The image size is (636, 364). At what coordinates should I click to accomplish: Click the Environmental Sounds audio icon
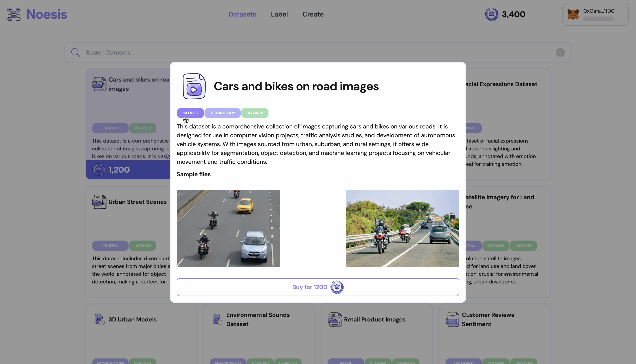217,319
